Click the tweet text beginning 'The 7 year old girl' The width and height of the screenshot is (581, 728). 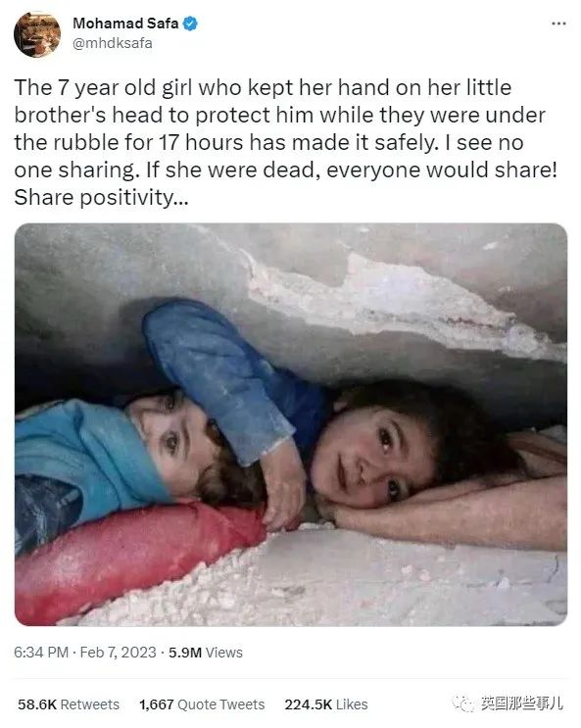[286, 142]
